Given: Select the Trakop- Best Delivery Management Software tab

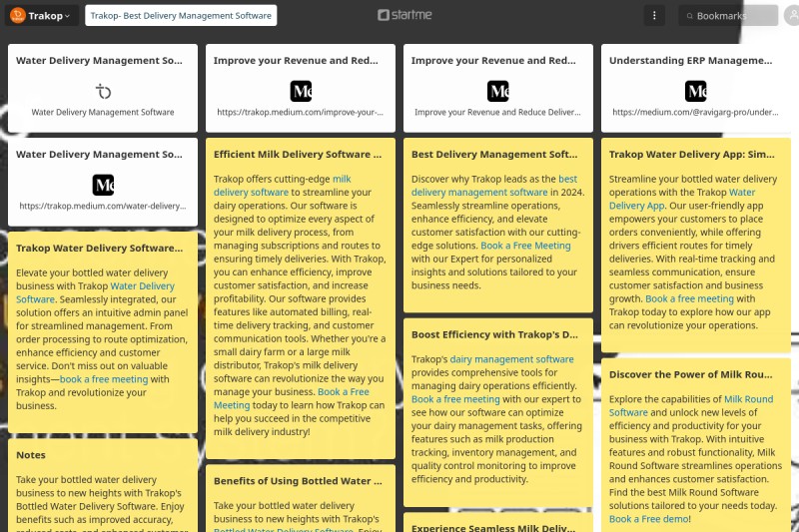Looking at the screenshot, I should [181, 16].
